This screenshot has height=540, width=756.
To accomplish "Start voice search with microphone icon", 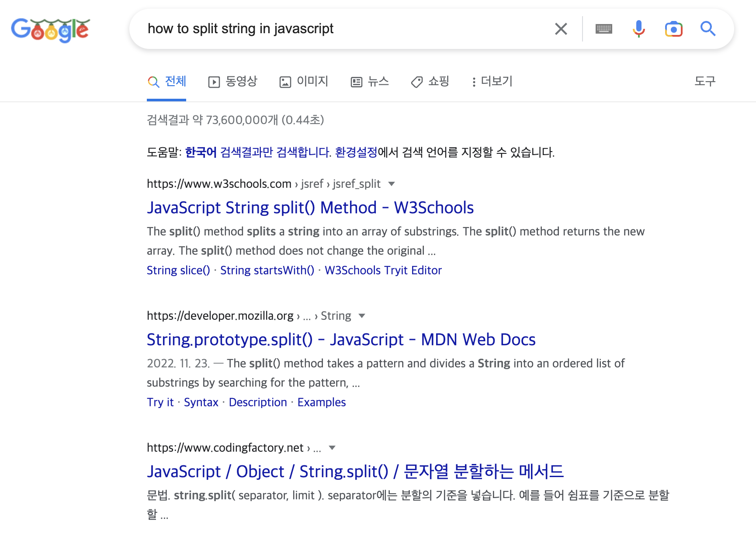I will pos(639,29).
